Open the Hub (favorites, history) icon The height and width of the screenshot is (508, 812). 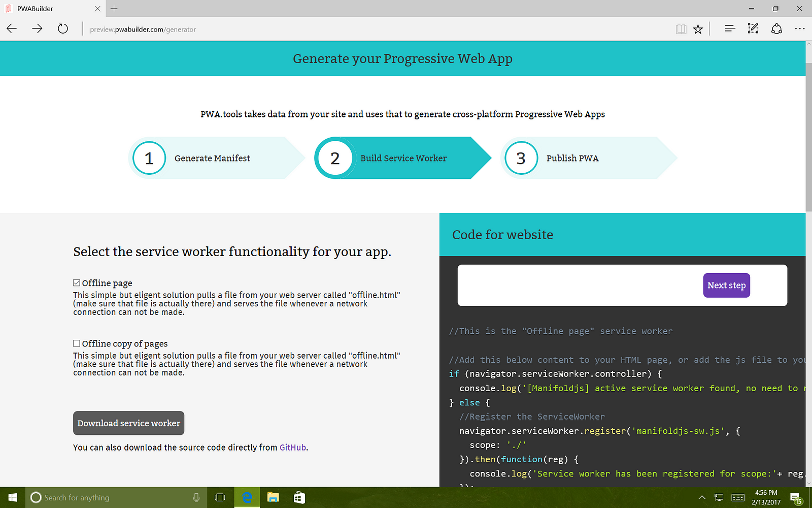click(x=730, y=29)
